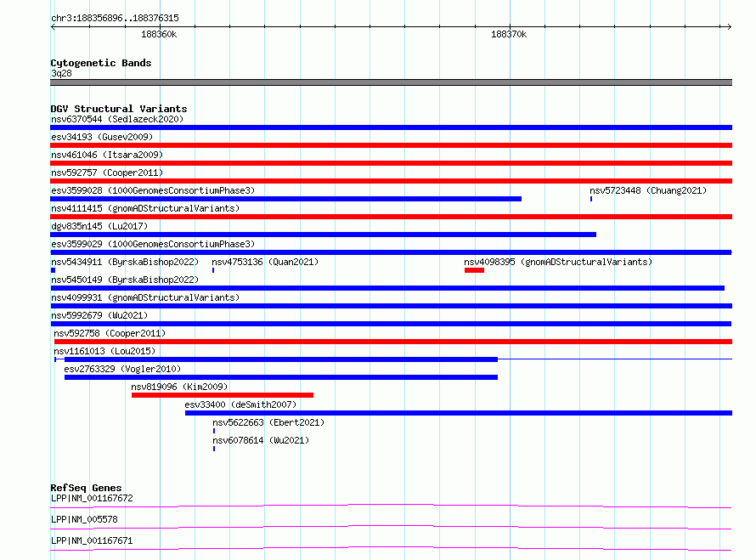Click the blue nsv5992679 variant bar

click(x=391, y=324)
